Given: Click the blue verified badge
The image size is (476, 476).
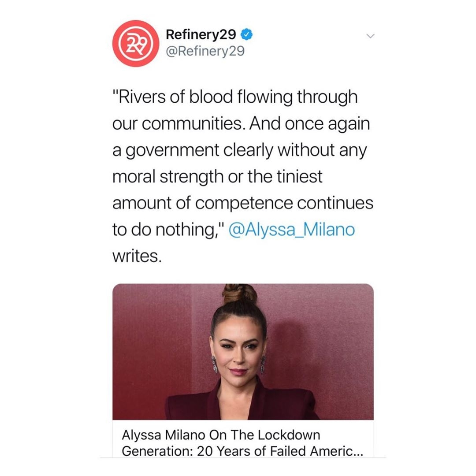Looking at the screenshot, I should [247, 34].
